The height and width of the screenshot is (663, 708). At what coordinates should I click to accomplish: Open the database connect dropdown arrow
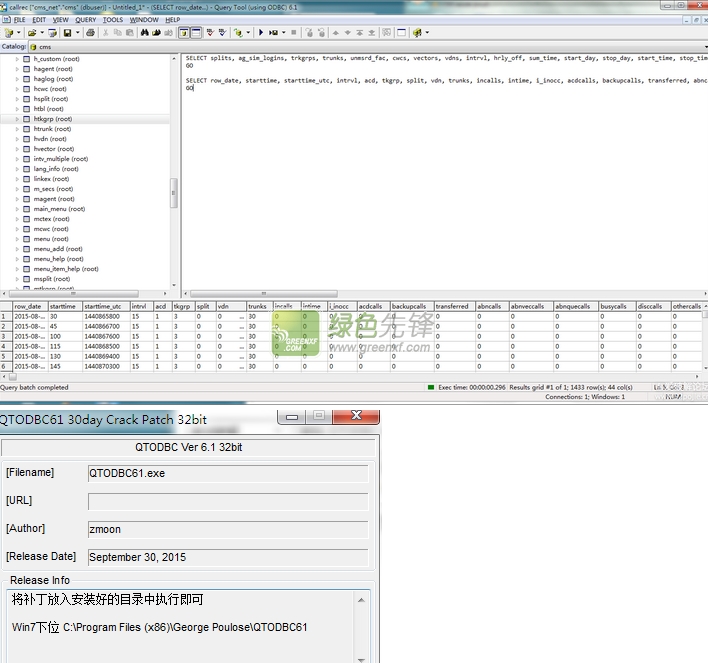pos(248,33)
